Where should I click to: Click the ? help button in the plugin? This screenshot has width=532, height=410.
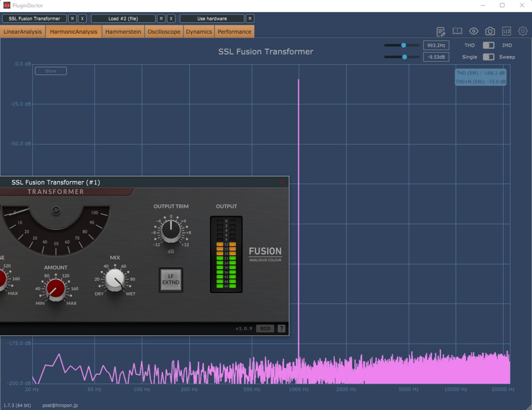[281, 328]
